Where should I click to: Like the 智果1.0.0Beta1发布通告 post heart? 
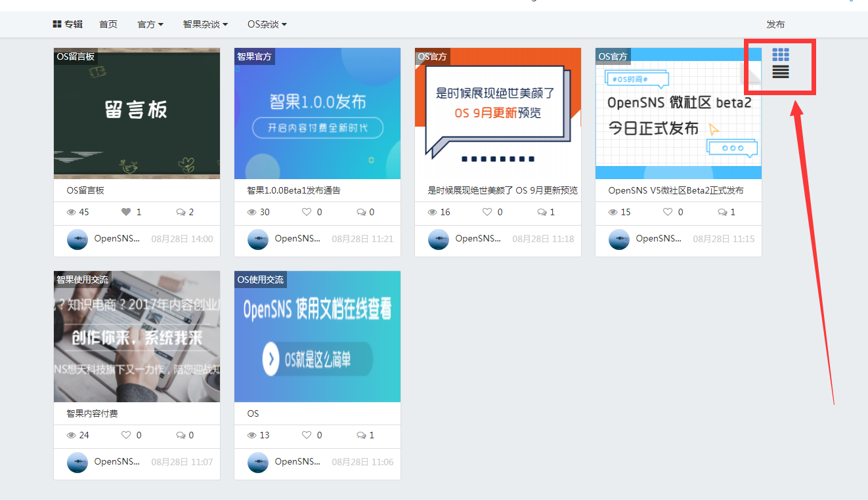(307, 212)
